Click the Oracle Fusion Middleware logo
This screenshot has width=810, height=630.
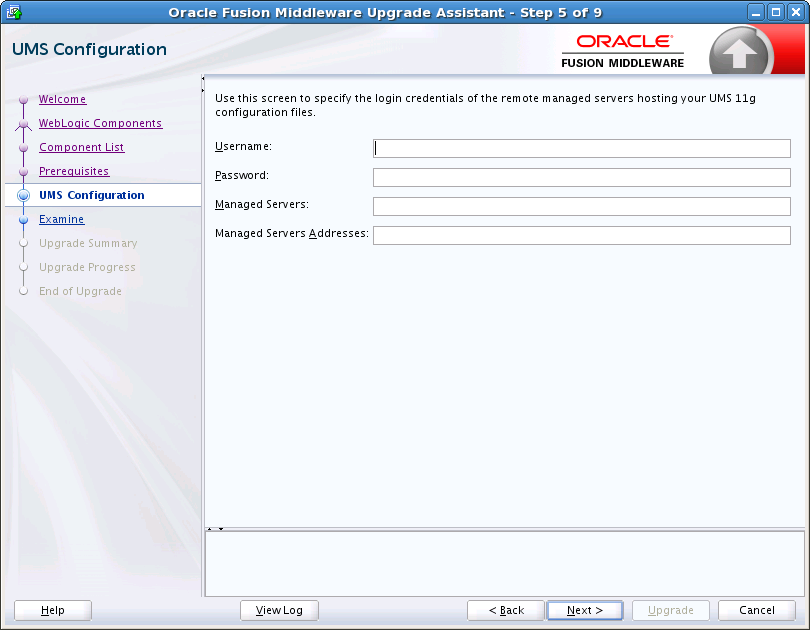622,51
